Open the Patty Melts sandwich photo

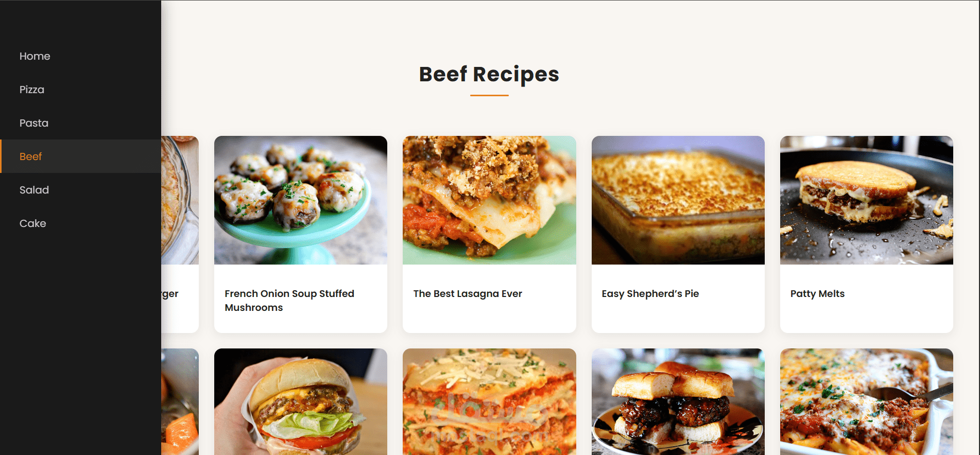pyautogui.click(x=867, y=200)
